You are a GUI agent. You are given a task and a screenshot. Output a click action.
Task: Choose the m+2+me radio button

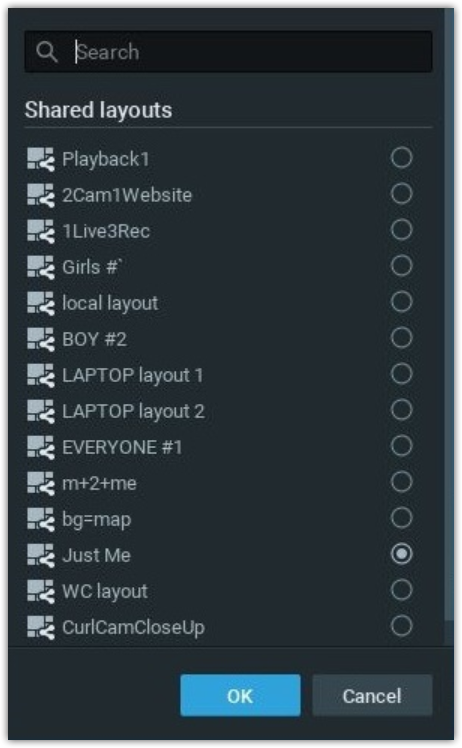click(x=401, y=482)
